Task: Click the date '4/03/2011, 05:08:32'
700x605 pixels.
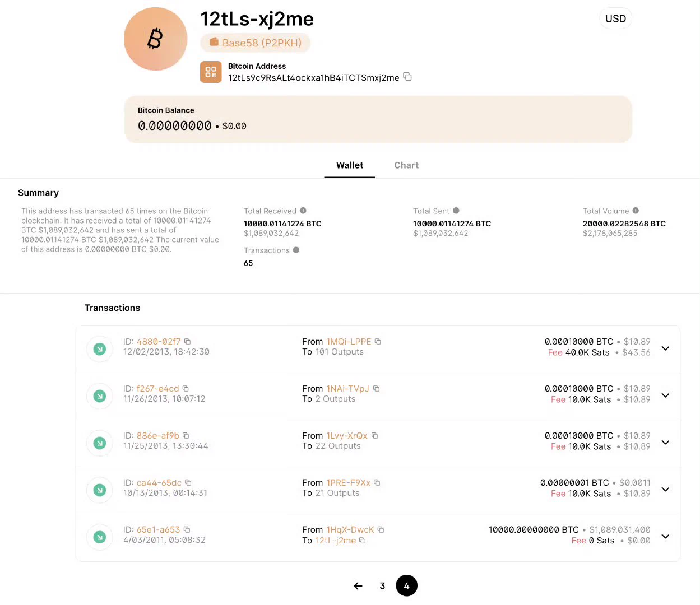Action: (x=164, y=540)
